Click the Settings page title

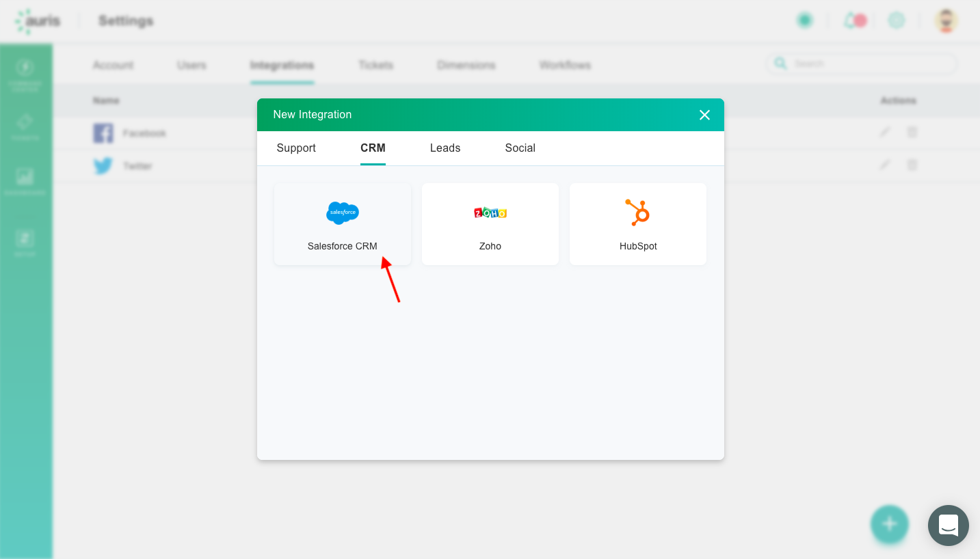(126, 21)
